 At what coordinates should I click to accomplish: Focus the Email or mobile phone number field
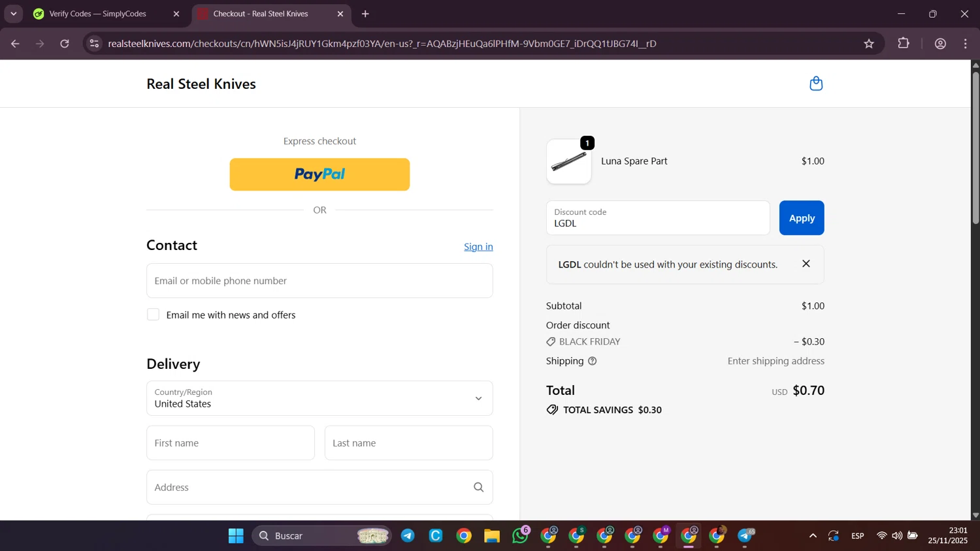[319, 281]
